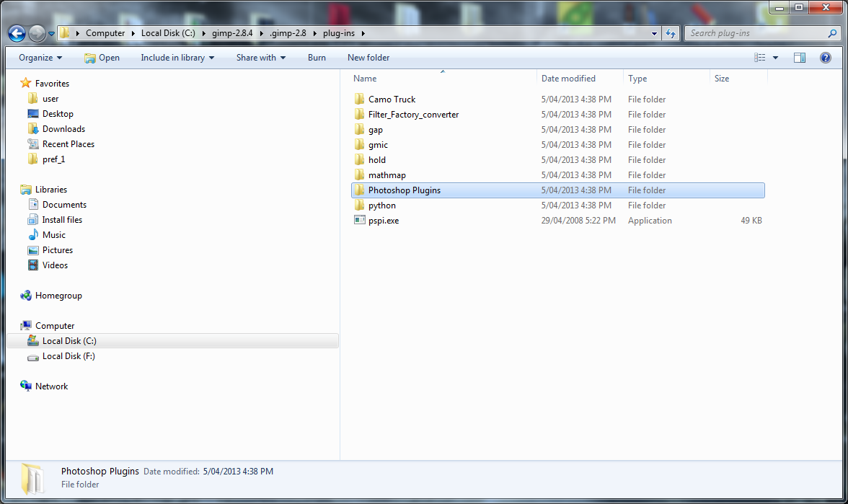This screenshot has height=504, width=848.
Task: Click the Application type of pspi.exe
Action: 650,221
